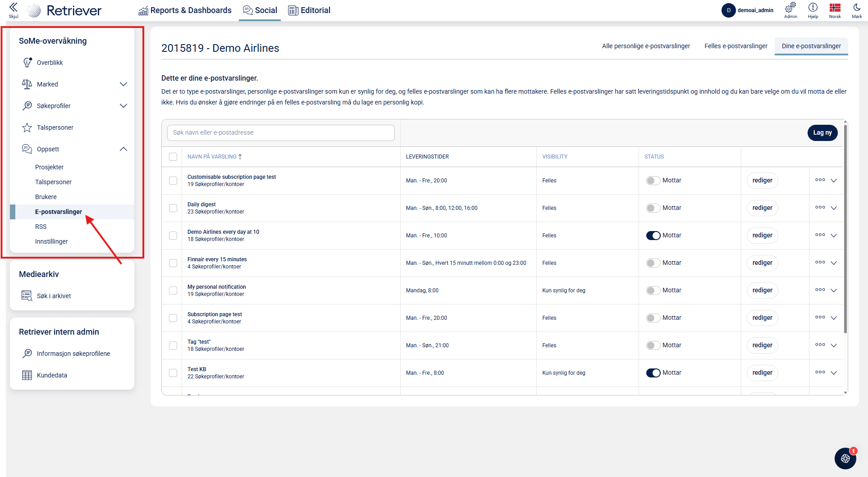868x477 pixels.
Task: Open the support chat bubble icon
Action: pos(845,459)
